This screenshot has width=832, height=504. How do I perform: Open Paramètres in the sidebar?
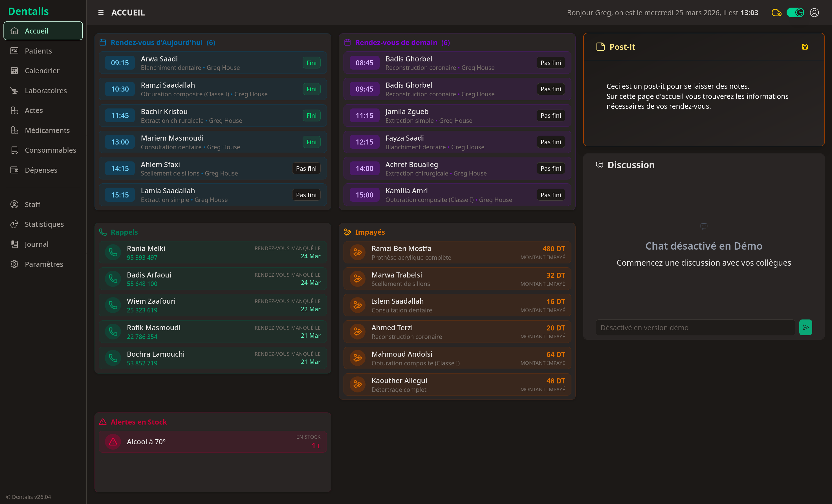(x=44, y=264)
